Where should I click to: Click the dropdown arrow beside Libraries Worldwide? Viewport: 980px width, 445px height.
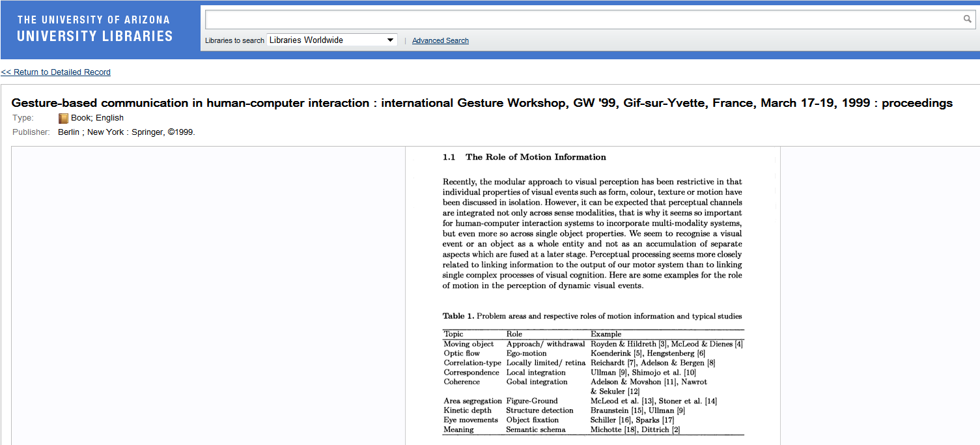tap(390, 40)
